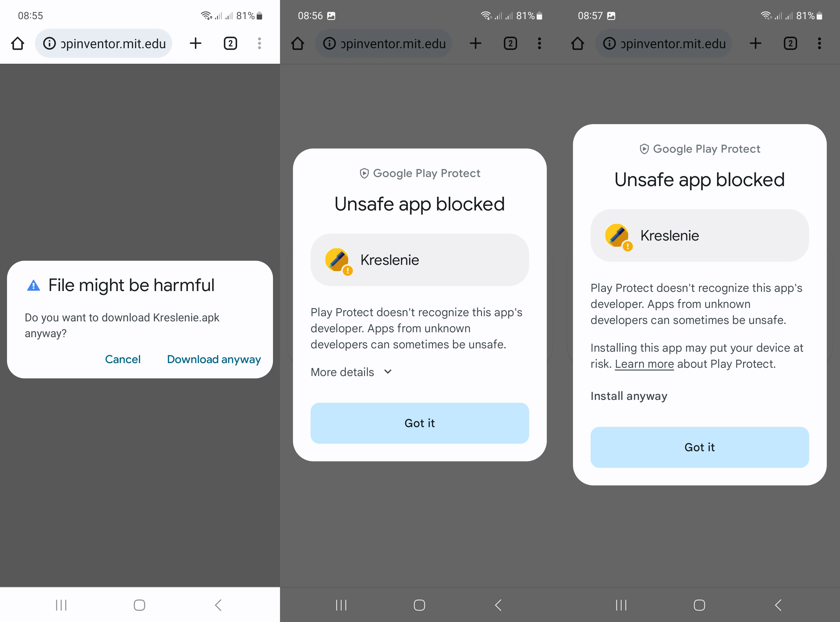Open Chrome overflow menu in 08:56 screen
Screen dimensions: 840x622
(x=540, y=43)
